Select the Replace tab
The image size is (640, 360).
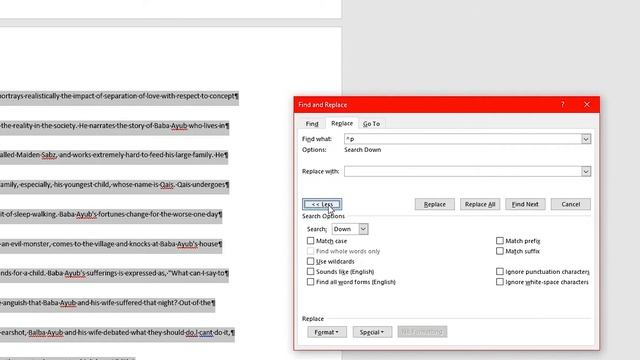[x=342, y=123]
